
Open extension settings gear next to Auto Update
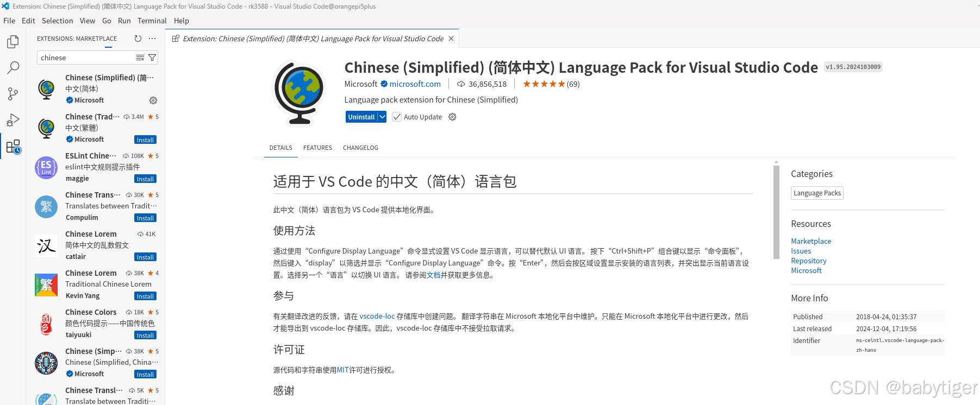(x=452, y=117)
